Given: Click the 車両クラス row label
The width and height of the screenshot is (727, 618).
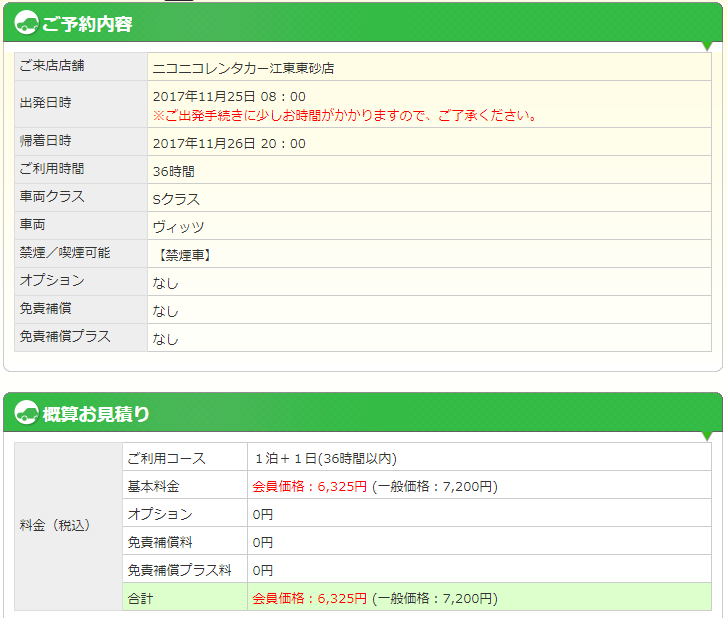Looking at the screenshot, I should (51, 197).
